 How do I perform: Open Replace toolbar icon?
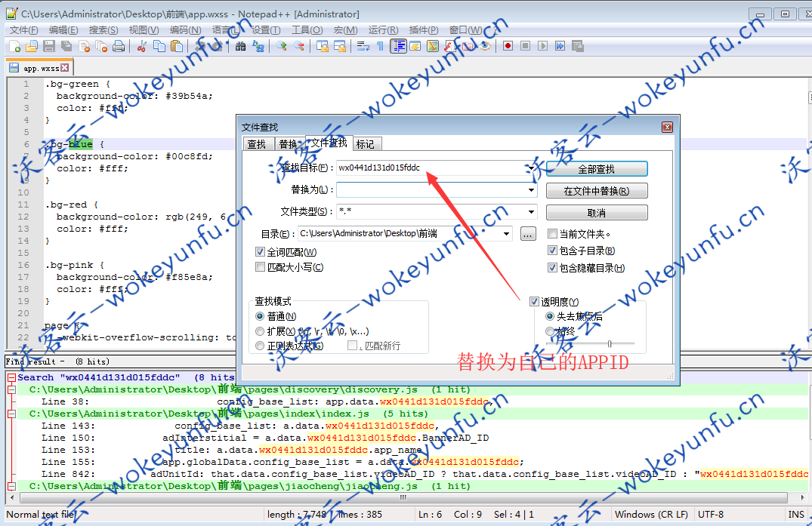pos(258,47)
